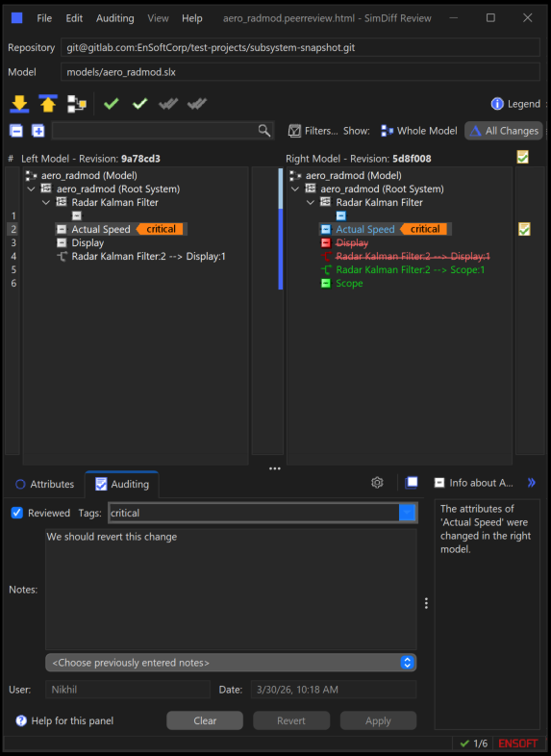Click the Revert button
This screenshot has height=756, width=551.
[x=291, y=720]
